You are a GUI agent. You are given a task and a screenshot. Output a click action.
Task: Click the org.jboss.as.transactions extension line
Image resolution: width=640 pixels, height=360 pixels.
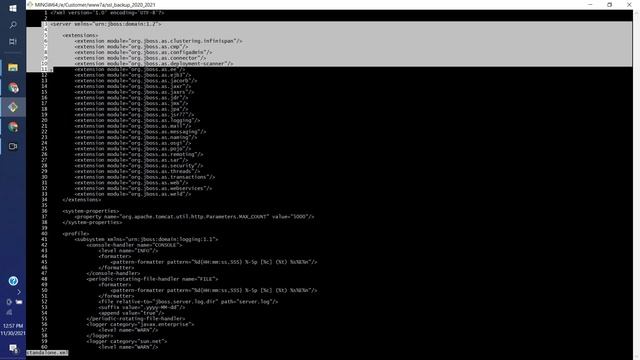[x=145, y=177]
